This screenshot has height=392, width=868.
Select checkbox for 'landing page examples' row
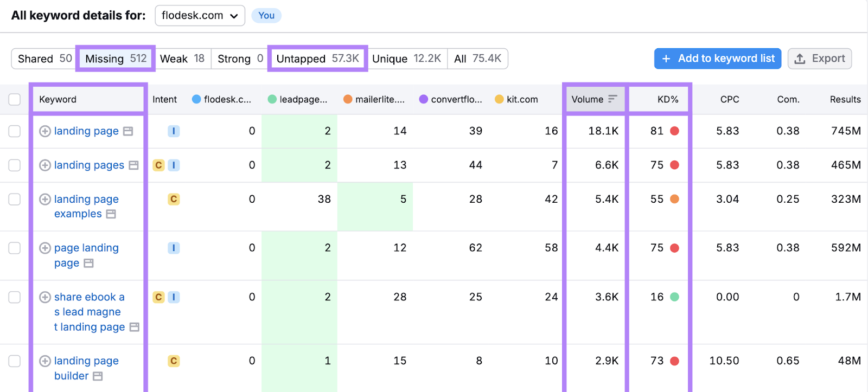pos(15,200)
